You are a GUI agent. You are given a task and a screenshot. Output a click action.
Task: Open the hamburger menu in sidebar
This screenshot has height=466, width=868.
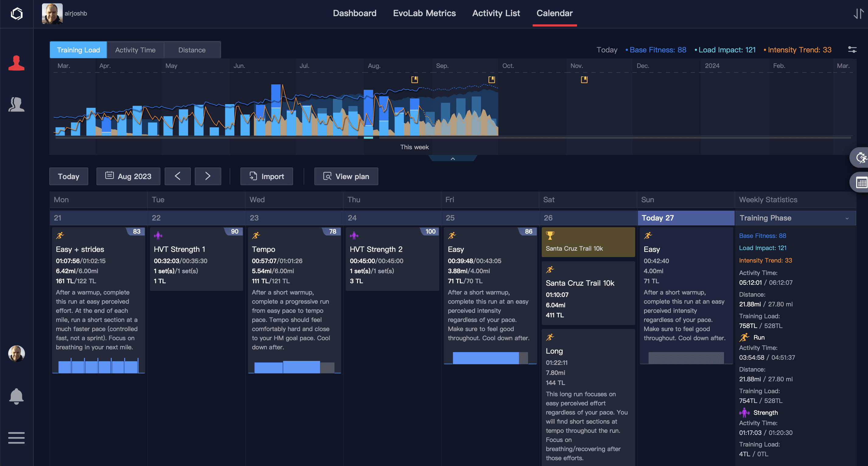tap(16, 438)
